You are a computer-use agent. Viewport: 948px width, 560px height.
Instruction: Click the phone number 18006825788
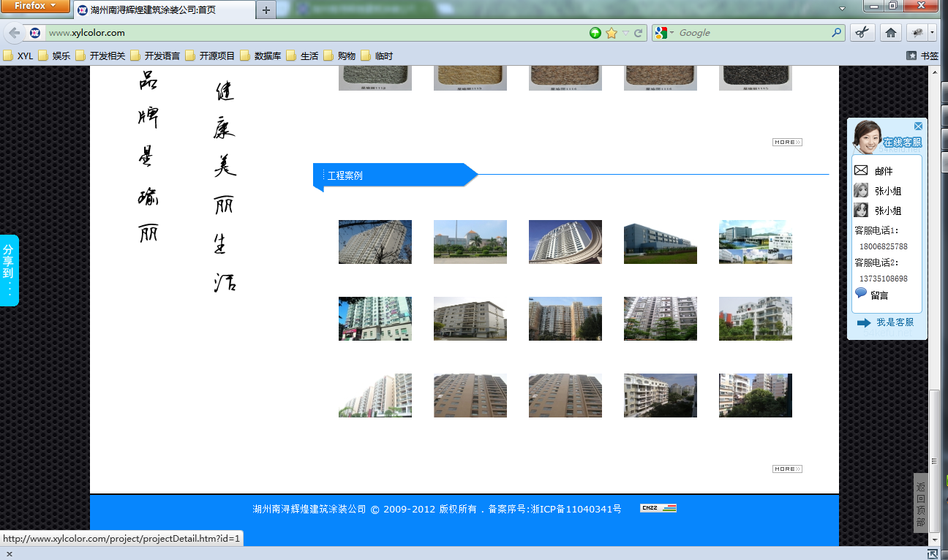click(884, 247)
